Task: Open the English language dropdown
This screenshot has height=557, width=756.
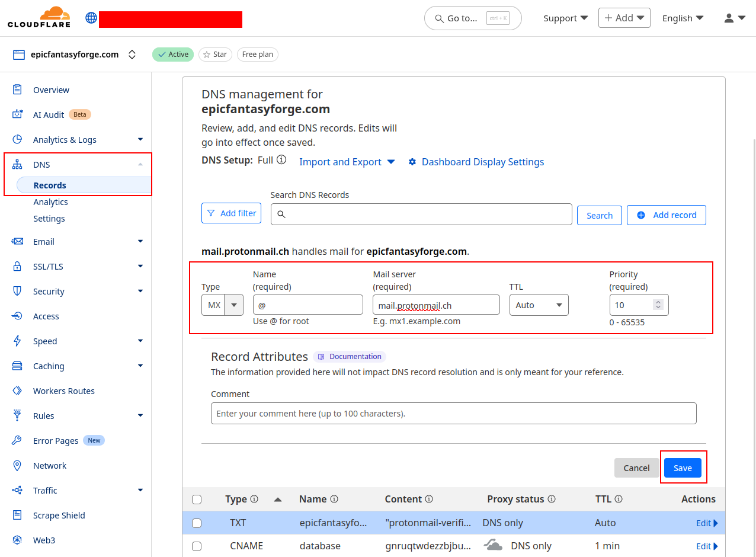Action: click(x=683, y=18)
